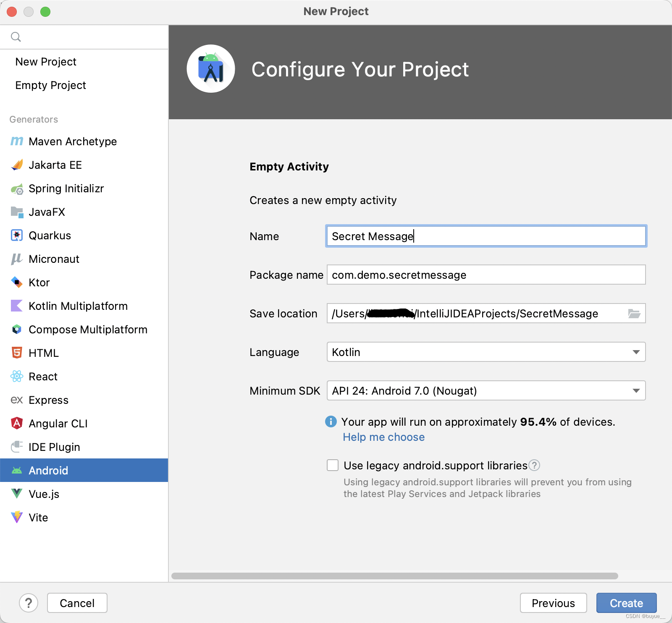Click the Jakarta EE sail icon
Viewport: 672px width, 623px height.
pos(17,165)
